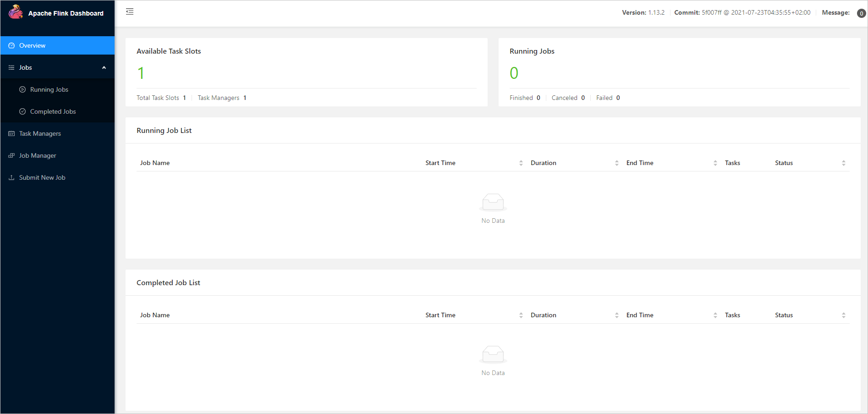Click the Running Jobs play icon
Image resolution: width=868 pixels, height=414 pixels.
(22, 89)
